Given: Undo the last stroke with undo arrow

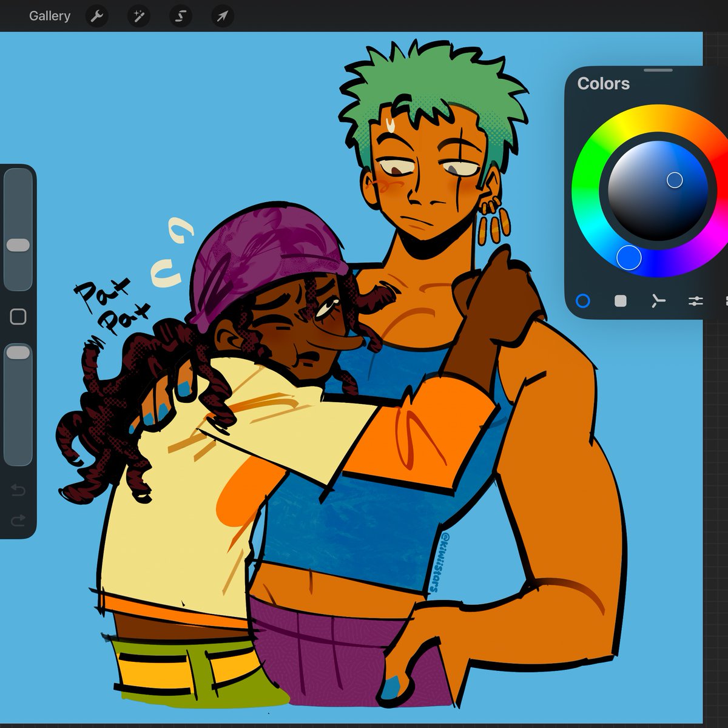Looking at the screenshot, I should coord(18,490).
